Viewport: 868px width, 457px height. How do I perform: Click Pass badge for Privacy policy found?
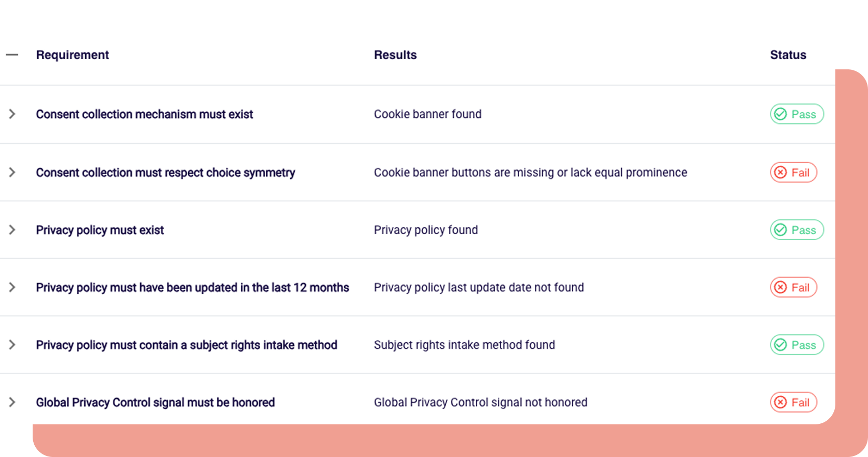click(x=796, y=230)
